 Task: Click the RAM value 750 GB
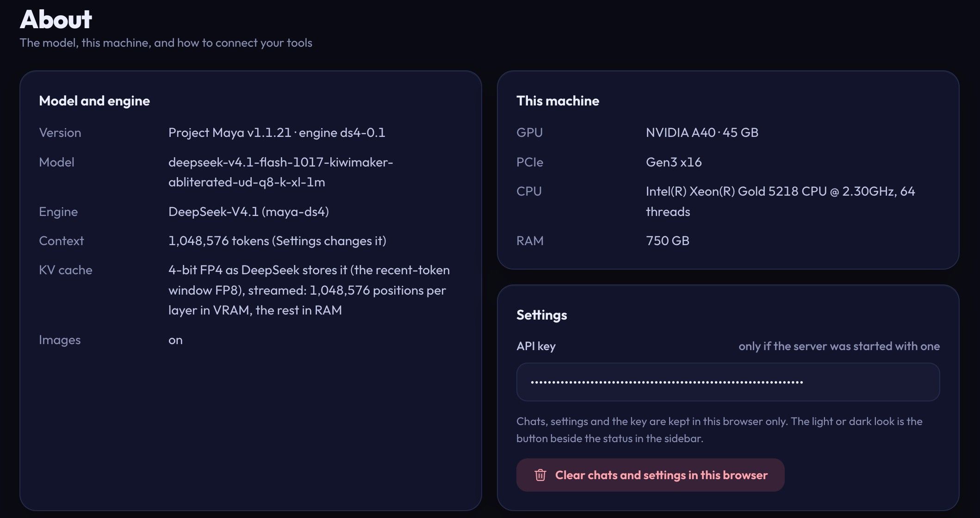pyautogui.click(x=668, y=241)
